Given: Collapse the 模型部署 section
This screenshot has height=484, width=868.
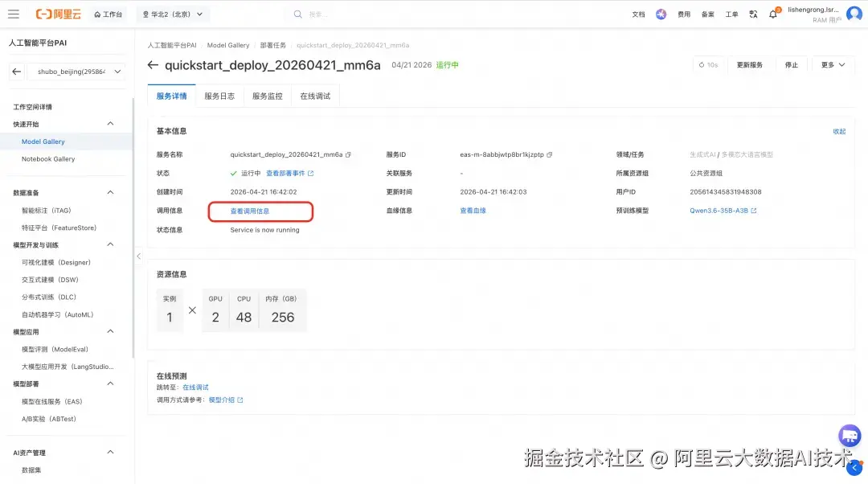Looking at the screenshot, I should pos(110,384).
